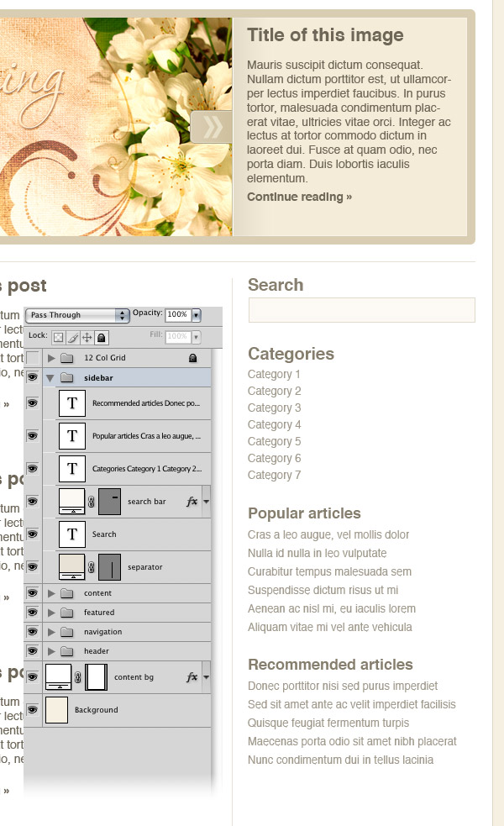This screenshot has height=826, width=504.
Task: Expand the navigation group
Action: [51, 632]
